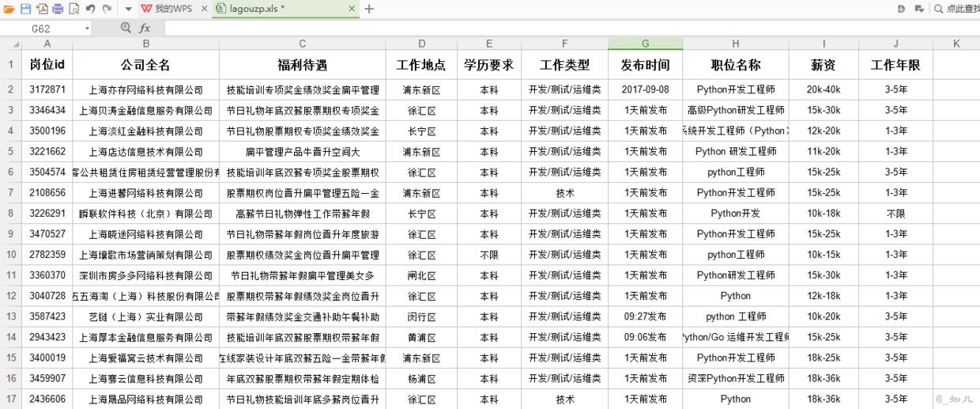The height and width of the screenshot is (409, 980).
Task: Click the 点此查找 search box
Action: (956, 9)
